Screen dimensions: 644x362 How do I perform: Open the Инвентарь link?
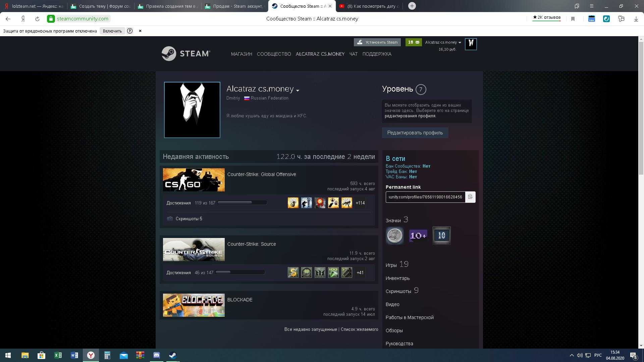[397, 278]
